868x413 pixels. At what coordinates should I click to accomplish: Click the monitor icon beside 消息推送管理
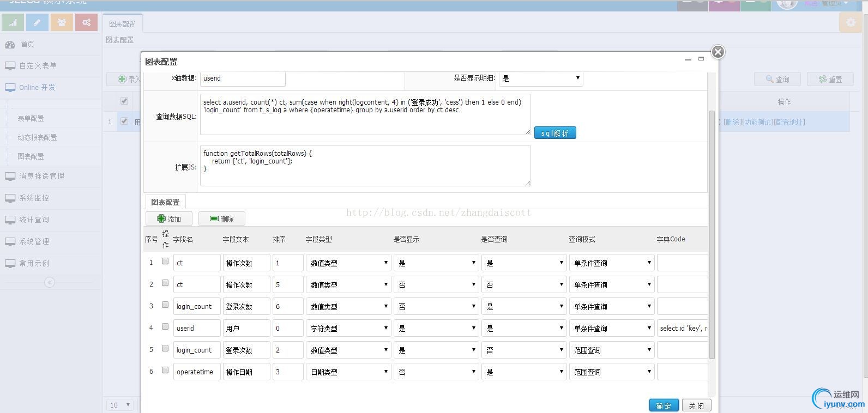click(10, 176)
